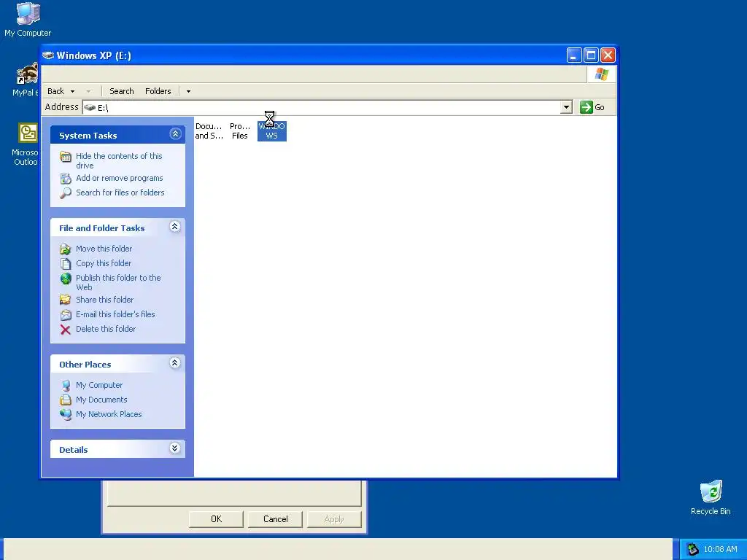This screenshot has height=560, width=747.
Task: Click the Copy this folder icon
Action: [x=66, y=264]
